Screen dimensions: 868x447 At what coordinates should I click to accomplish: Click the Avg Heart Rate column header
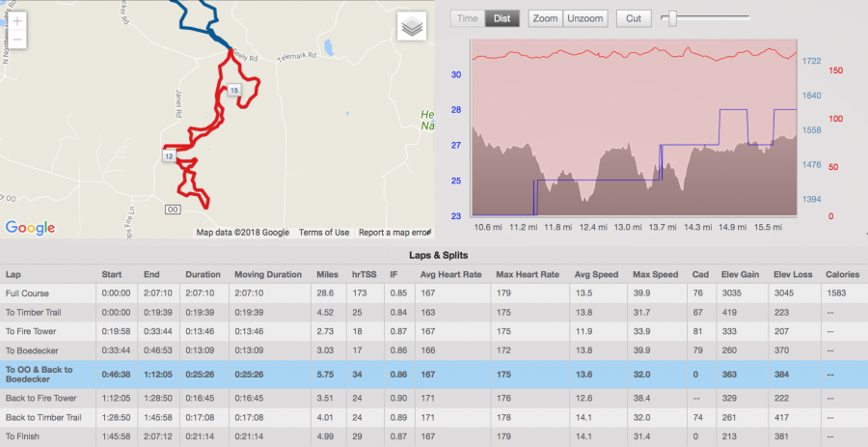[450, 274]
